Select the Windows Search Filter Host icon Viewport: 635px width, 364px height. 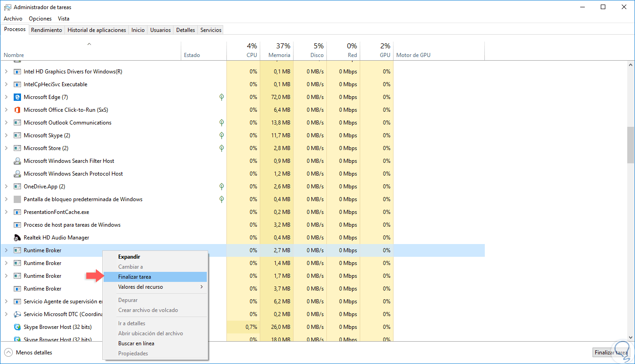(17, 161)
